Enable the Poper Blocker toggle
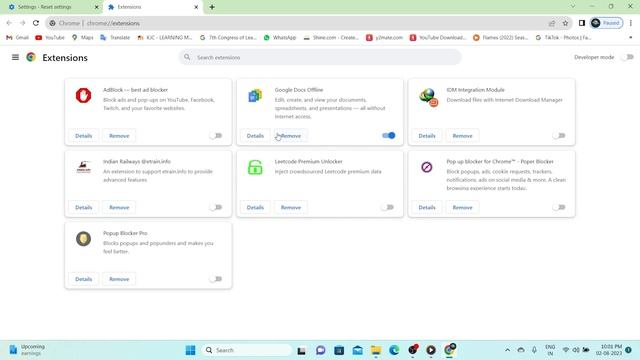The width and height of the screenshot is (640, 360). [559, 207]
